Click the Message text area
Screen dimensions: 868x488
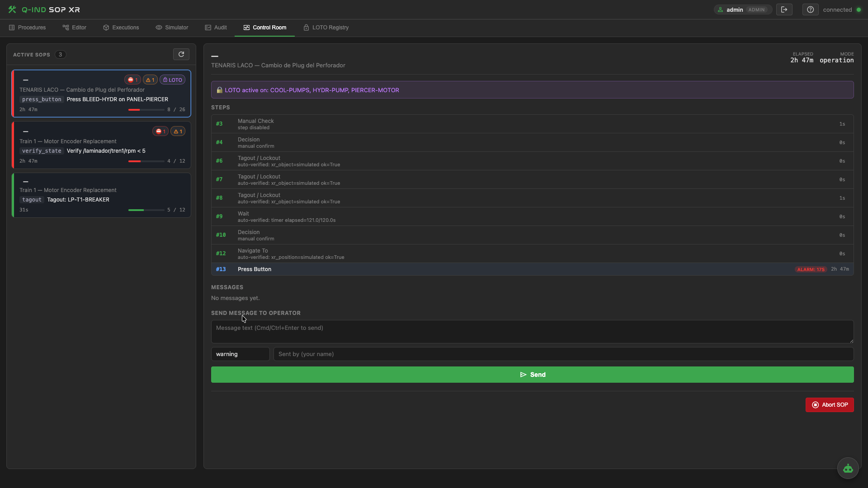pos(532,332)
